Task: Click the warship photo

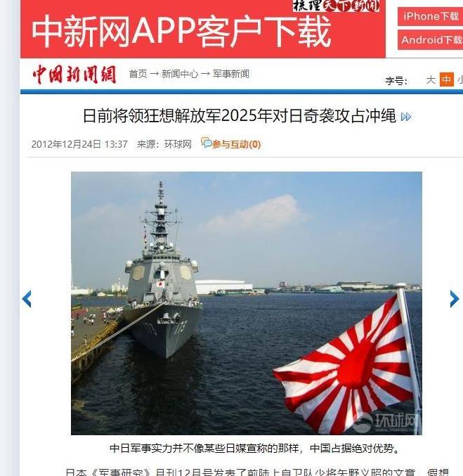Action: tap(247, 303)
